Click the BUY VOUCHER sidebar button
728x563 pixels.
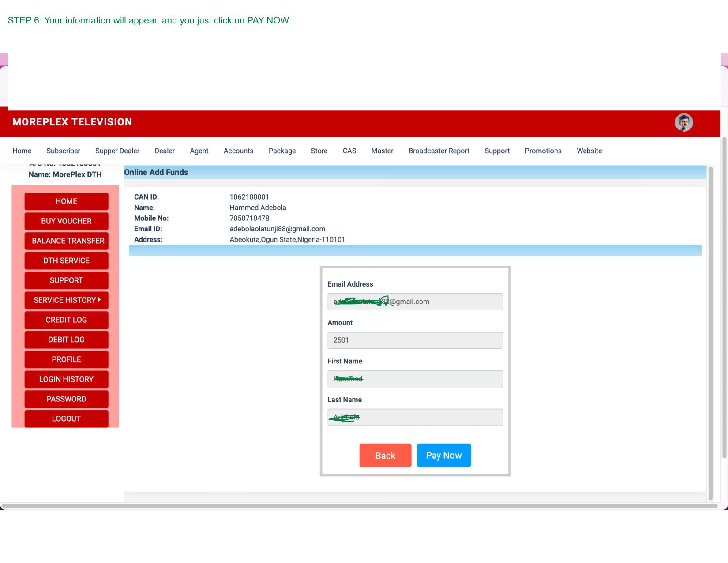point(66,221)
